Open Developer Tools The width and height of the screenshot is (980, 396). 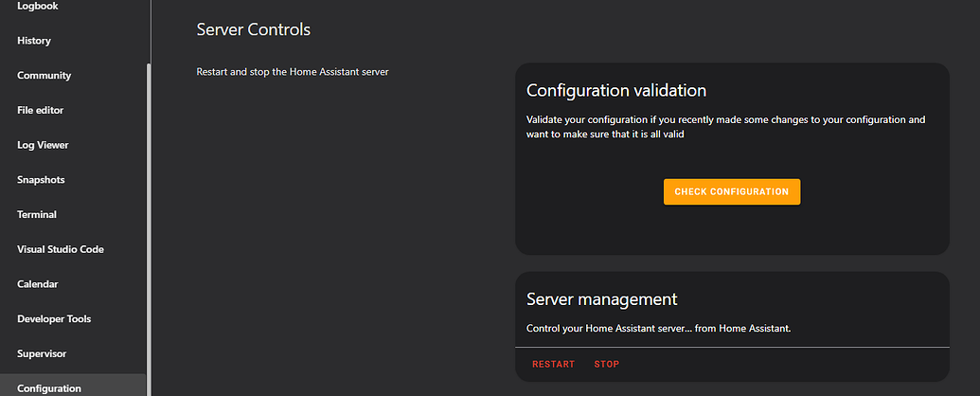coord(54,319)
